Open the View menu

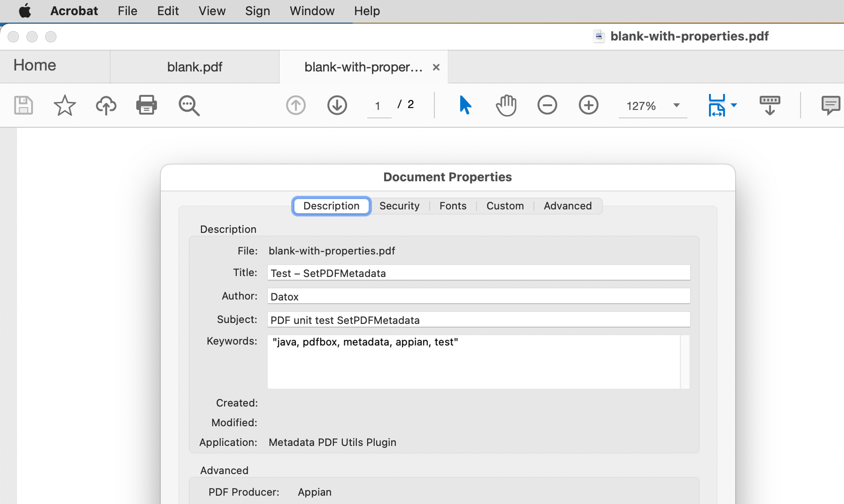click(x=212, y=11)
